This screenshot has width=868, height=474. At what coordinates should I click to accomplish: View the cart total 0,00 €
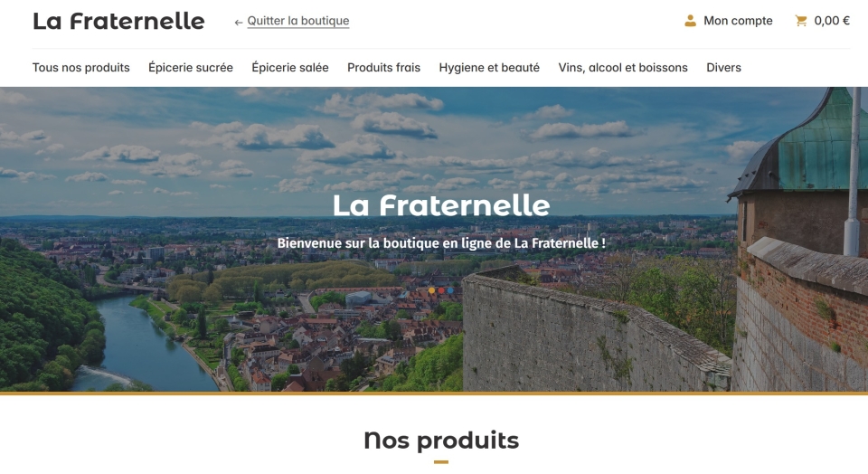(x=832, y=21)
